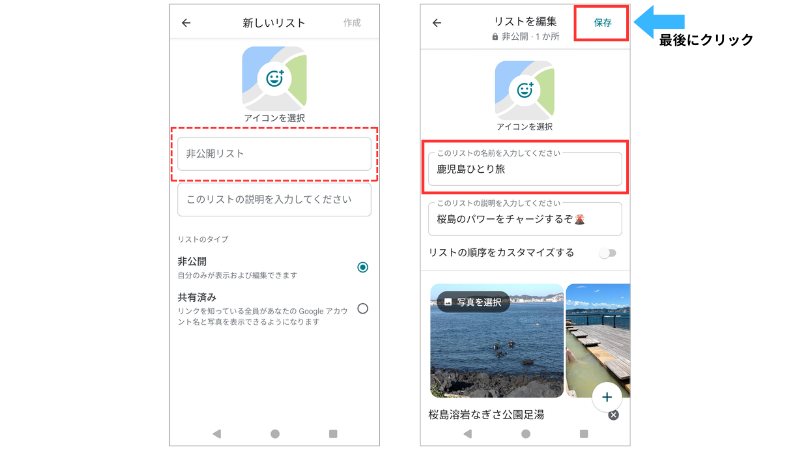Screen dimensions: 800x450
Task: Click 保存 to save the list
Action: 602,22
